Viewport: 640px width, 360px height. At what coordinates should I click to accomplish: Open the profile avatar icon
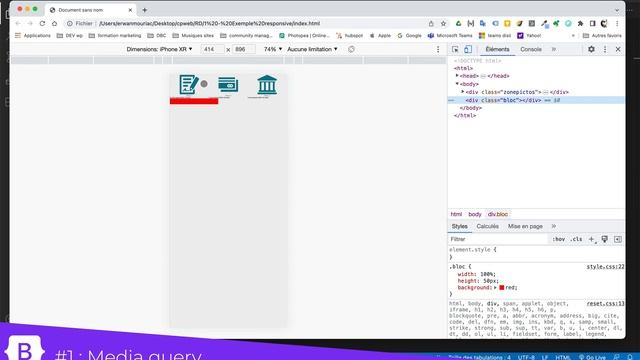point(604,24)
